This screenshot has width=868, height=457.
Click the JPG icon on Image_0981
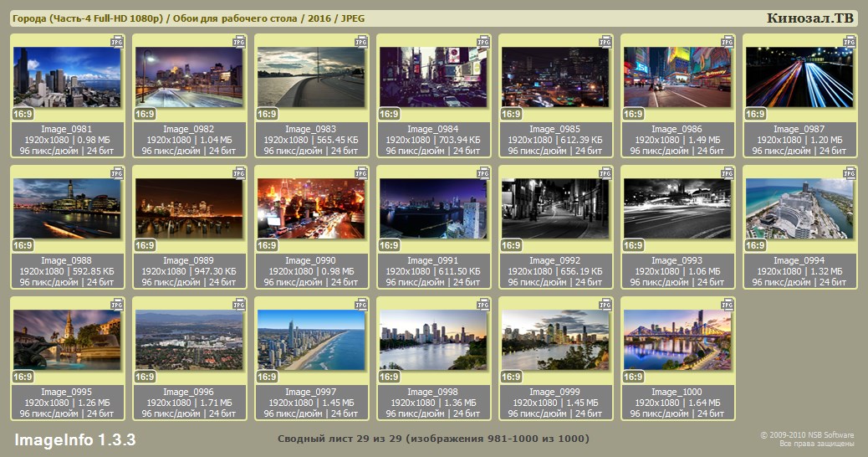point(117,41)
